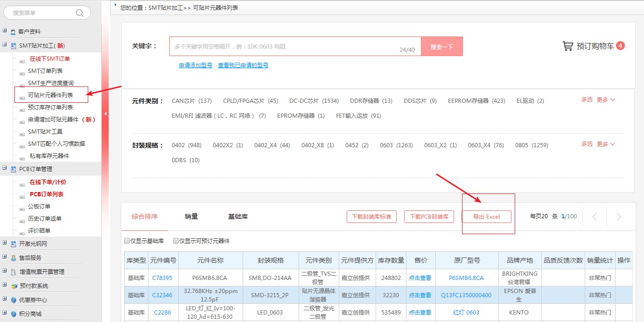Collapse the PCB订单管理 tree node
This screenshot has height=322, width=644.
4,168
